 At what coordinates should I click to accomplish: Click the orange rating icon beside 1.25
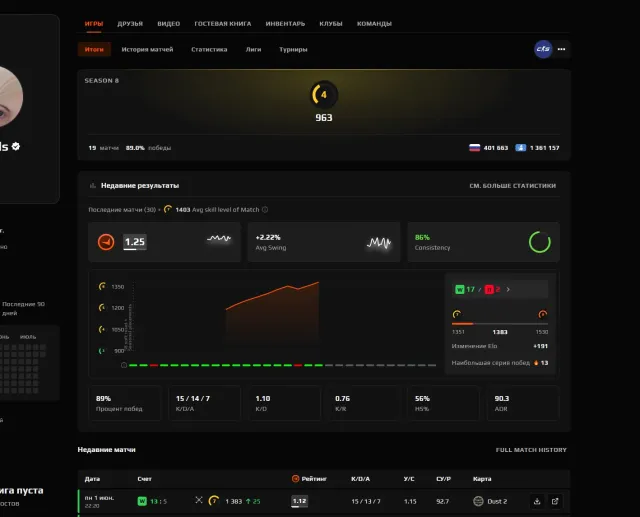pyautogui.click(x=106, y=242)
